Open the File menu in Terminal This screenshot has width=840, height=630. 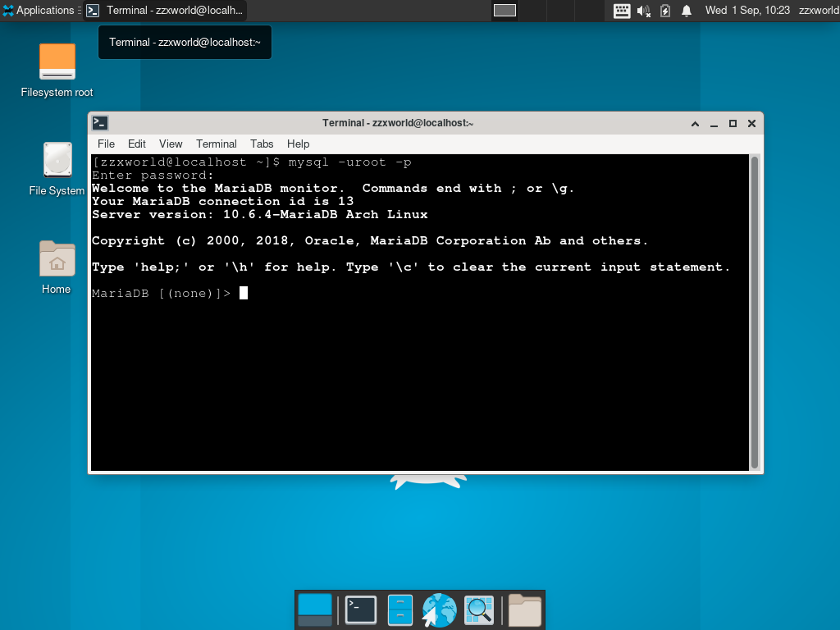pyautogui.click(x=106, y=144)
